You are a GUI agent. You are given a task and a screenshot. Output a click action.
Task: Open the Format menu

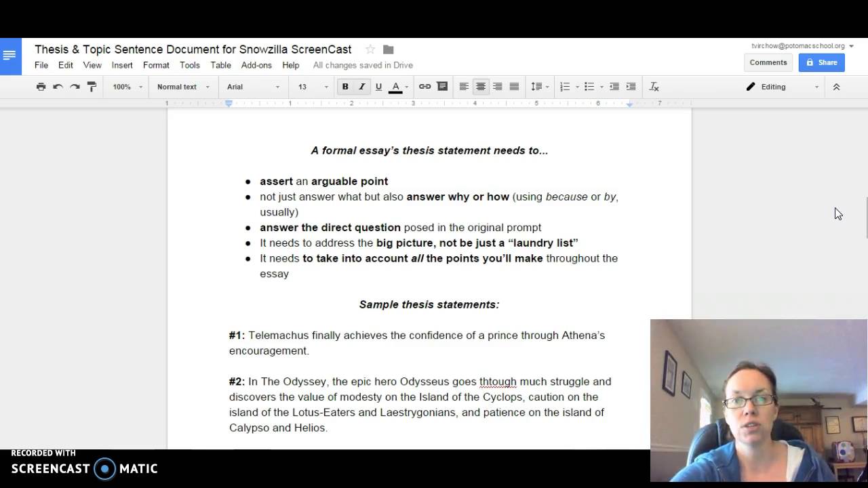pos(156,65)
